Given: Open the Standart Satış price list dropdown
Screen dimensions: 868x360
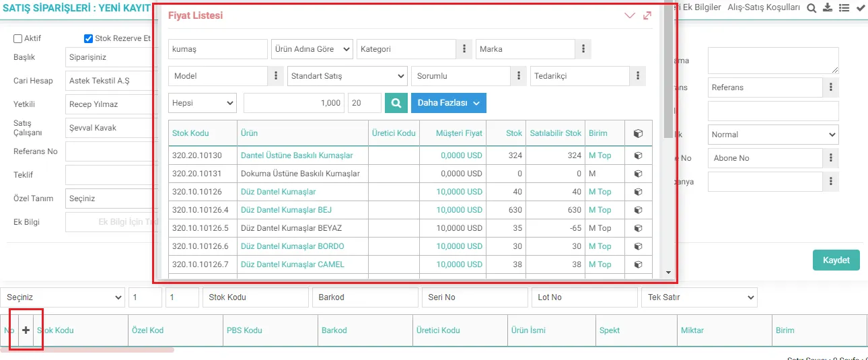Looking at the screenshot, I should [347, 76].
